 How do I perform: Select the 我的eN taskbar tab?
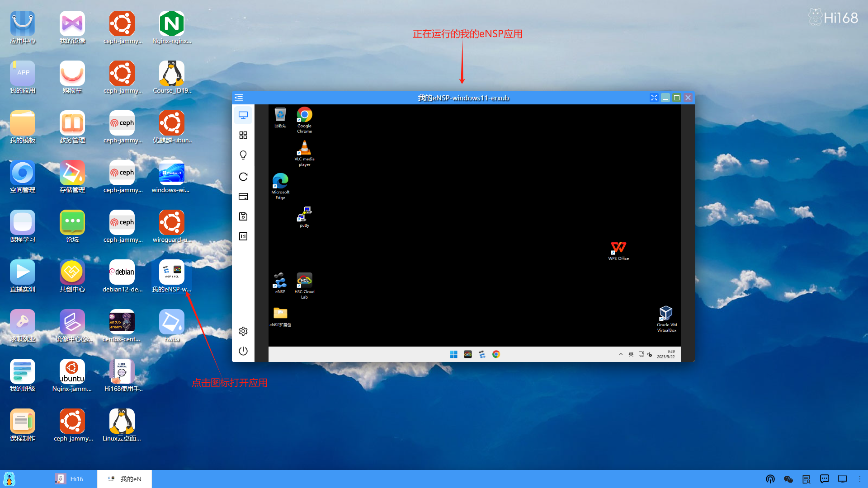point(124,479)
